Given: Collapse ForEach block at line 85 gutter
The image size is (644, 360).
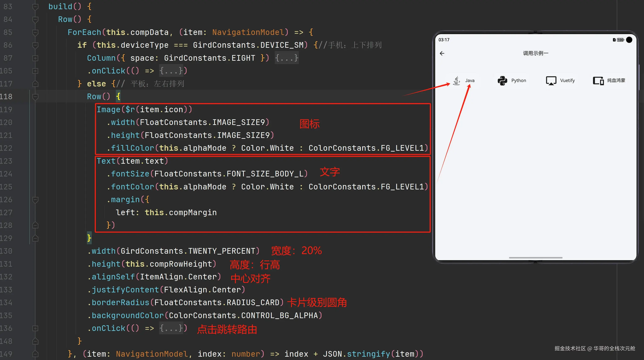Looking at the screenshot, I should (x=35, y=32).
